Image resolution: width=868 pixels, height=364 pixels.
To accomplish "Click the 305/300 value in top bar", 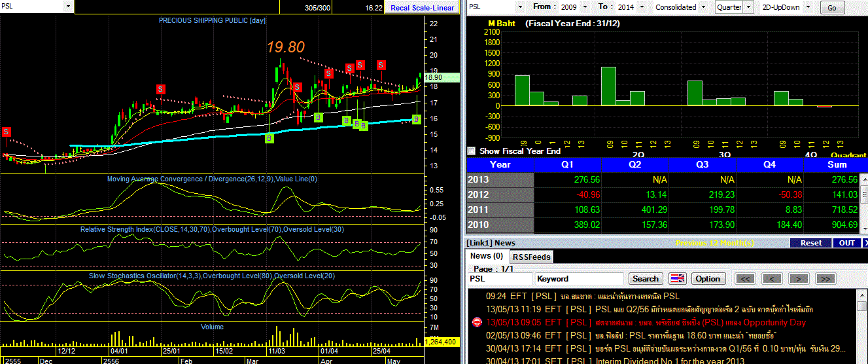I will pos(318,8).
